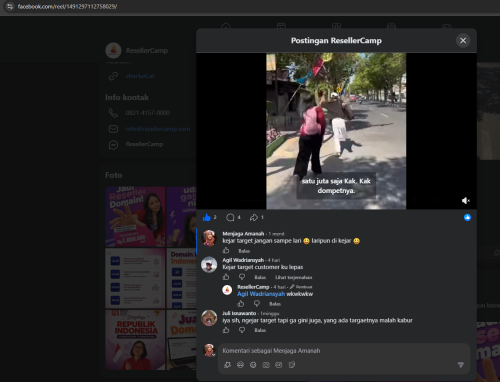Viewport: 500px width, 382px height.
Task: Click phone number 0821-4157-0000
Action: 148,113
